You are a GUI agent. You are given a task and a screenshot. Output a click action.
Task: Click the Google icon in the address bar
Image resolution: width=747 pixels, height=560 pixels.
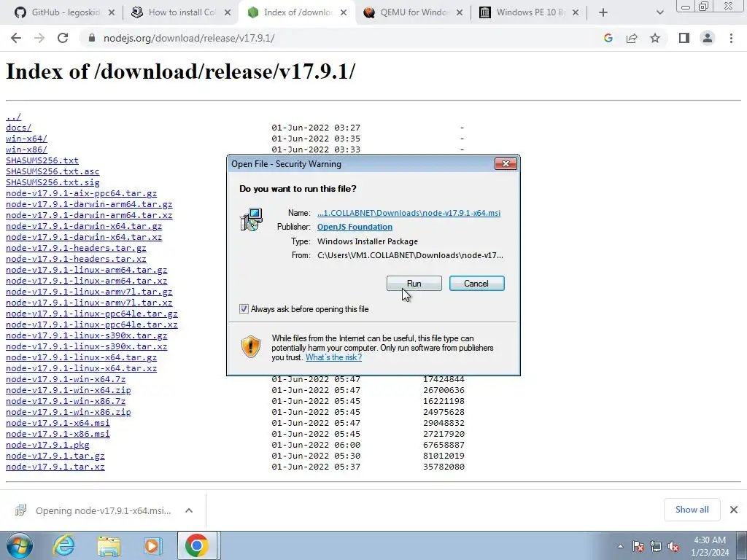click(x=608, y=38)
